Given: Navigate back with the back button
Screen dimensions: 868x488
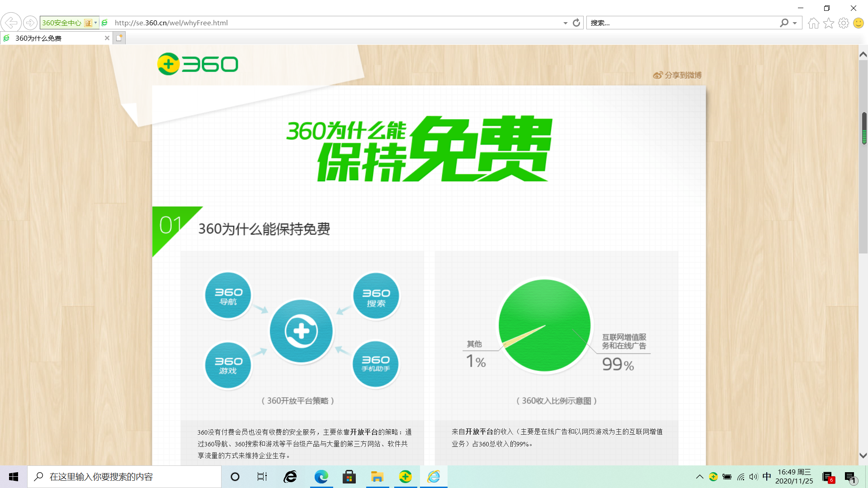Looking at the screenshot, I should point(10,23).
